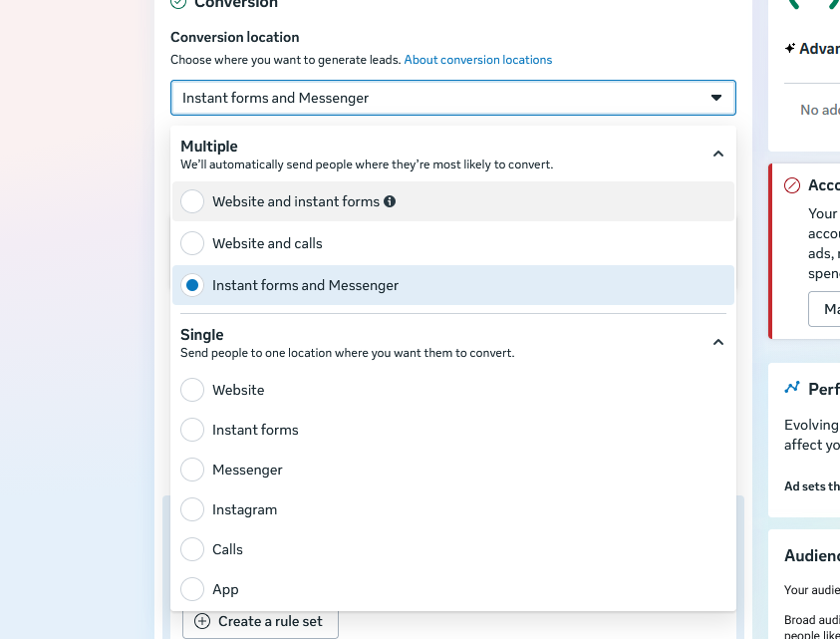Viewport: 840px width, 639px height.
Task: Click the green Conversion checkmark icon
Action: tap(178, 4)
